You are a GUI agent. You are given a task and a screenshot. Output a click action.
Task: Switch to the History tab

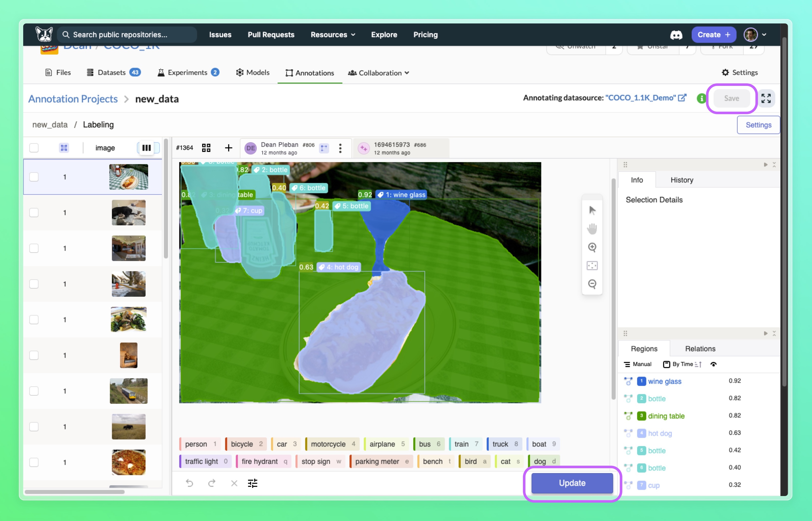click(x=681, y=179)
